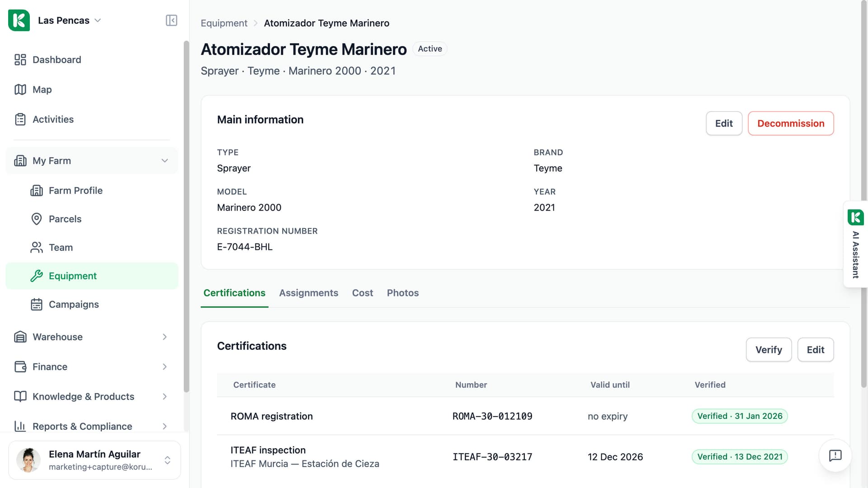Click Elena Martín Aguilar's avatar photo
Image resolution: width=868 pixels, height=488 pixels.
[28, 460]
